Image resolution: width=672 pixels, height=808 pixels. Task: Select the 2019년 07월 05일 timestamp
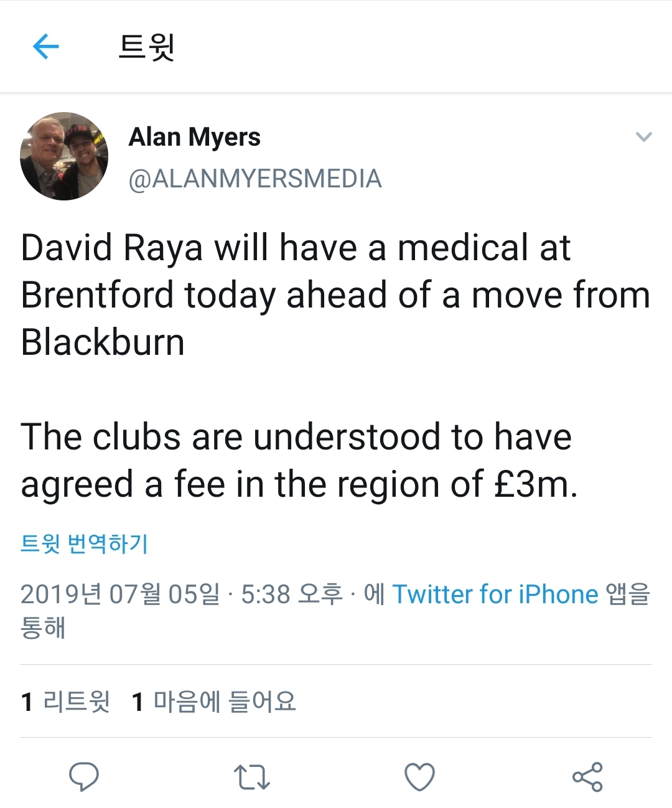(120, 594)
